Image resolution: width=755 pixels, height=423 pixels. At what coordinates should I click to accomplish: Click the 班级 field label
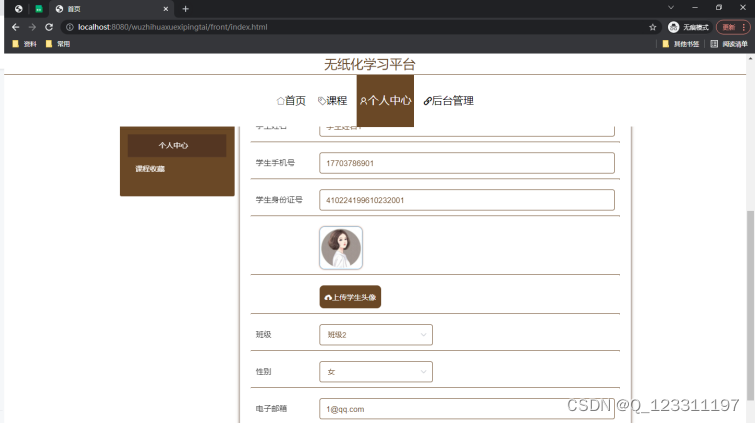[263, 334]
